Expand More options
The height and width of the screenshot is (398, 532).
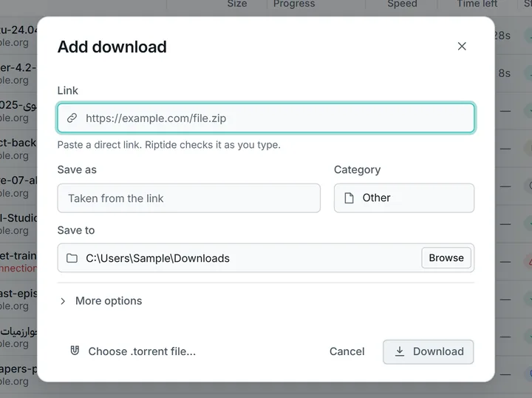coord(100,301)
